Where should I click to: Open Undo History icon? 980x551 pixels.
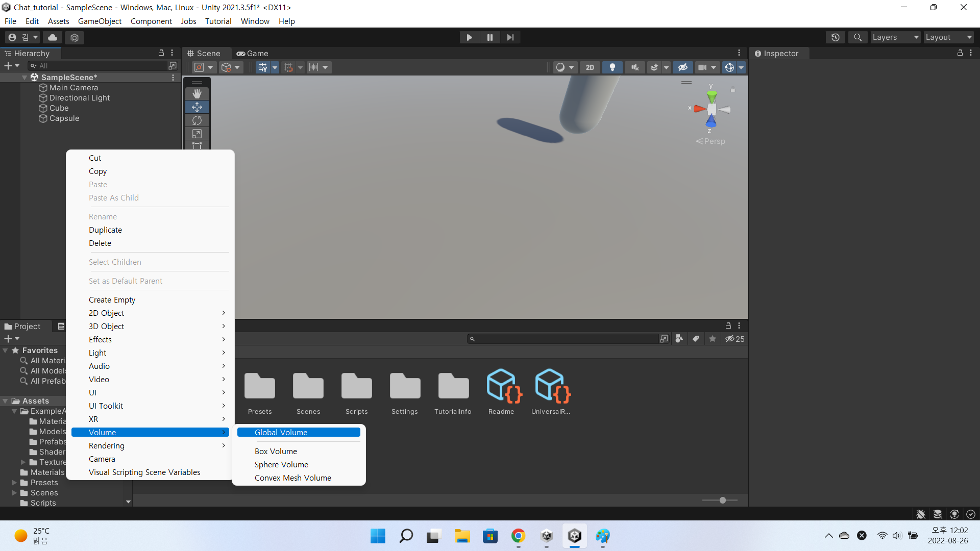[x=836, y=37]
